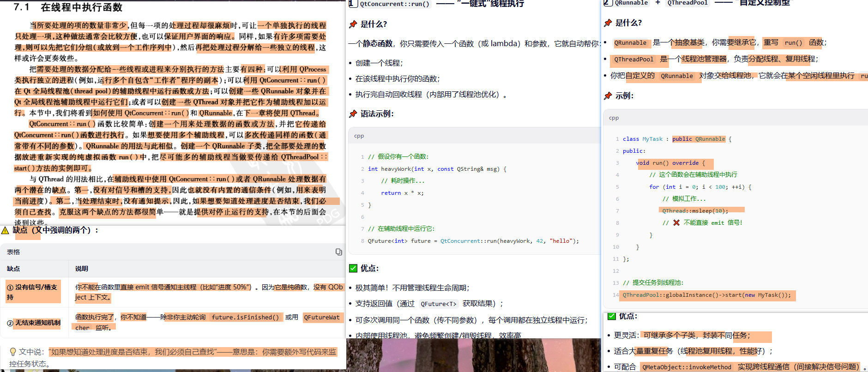Click the comment // 假设你有一个函数:
Screen dimensions: 868x372
[398, 157]
